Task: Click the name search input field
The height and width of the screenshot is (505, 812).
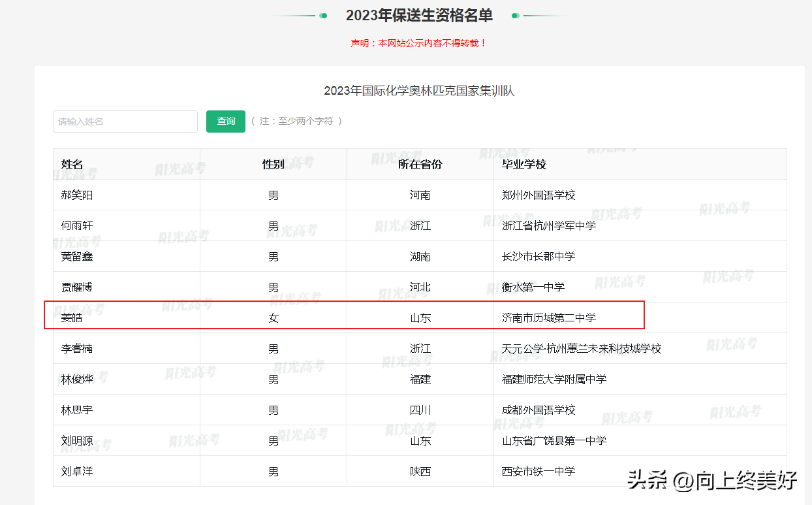Action: tap(125, 122)
